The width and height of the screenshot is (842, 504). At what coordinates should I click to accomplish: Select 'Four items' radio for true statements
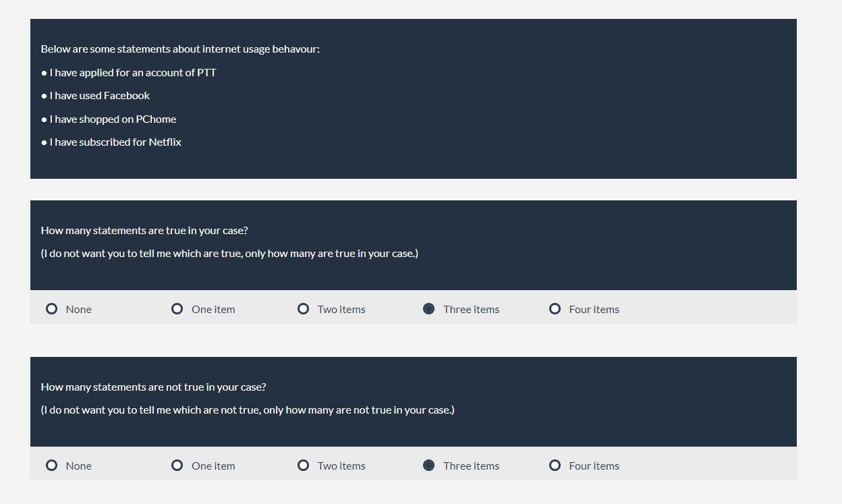coord(555,309)
